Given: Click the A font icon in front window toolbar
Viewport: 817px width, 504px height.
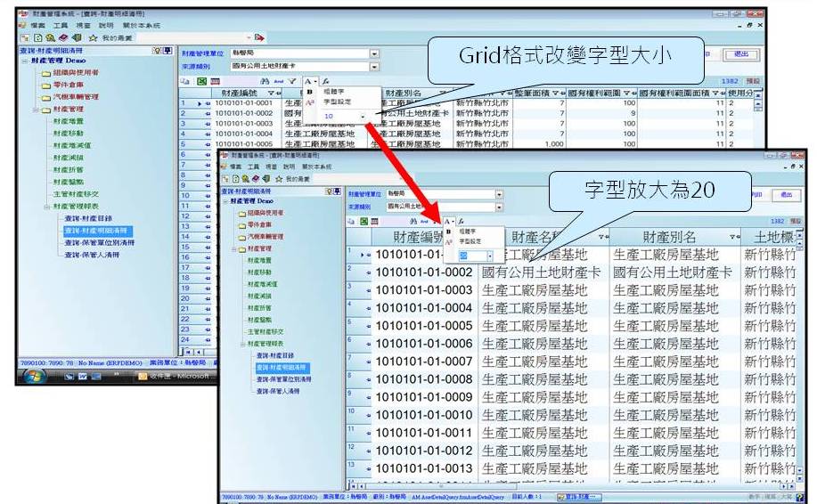Looking at the screenshot, I should [x=447, y=220].
